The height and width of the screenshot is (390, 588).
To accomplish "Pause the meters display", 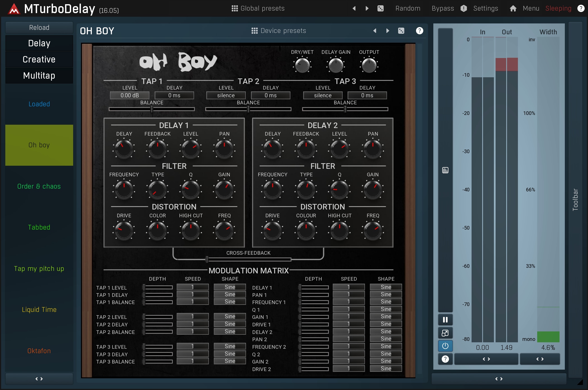I will [x=445, y=320].
